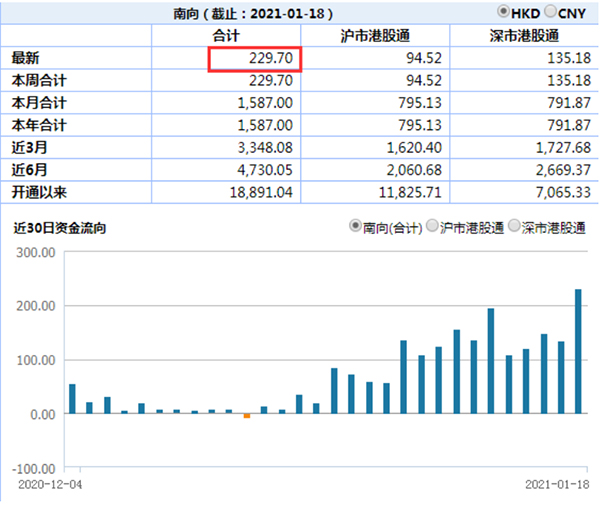600x506 pixels.
Task: Click the 300.00 y-axis label
Action: 36,253
